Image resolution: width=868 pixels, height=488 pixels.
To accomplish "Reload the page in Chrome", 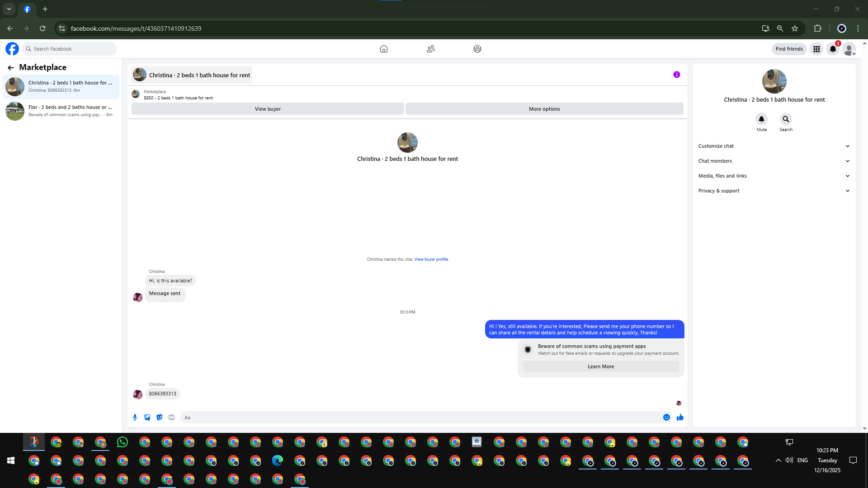I will [x=42, y=28].
